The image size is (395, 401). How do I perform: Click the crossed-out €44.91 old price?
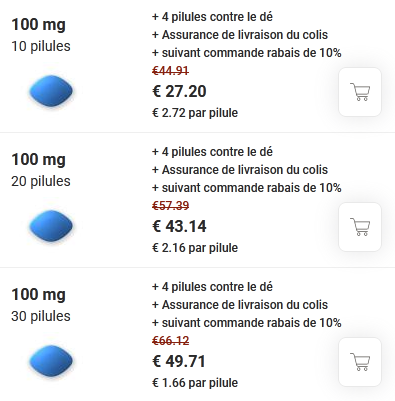[x=170, y=71]
